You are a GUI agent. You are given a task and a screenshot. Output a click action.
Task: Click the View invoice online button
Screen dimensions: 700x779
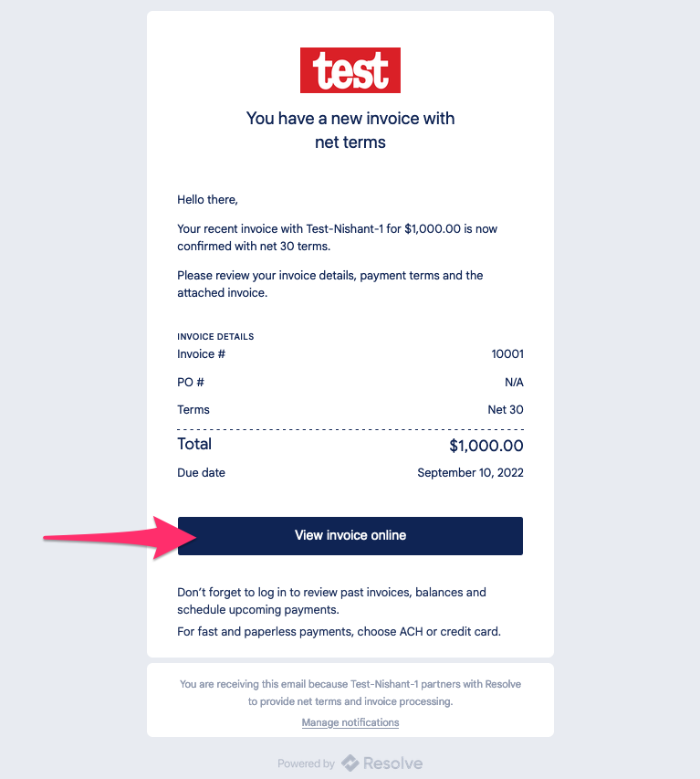(x=350, y=535)
